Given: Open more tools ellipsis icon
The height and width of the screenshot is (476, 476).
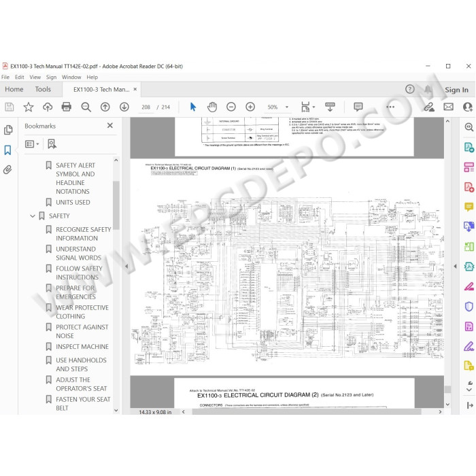Looking at the screenshot, I should point(390,107).
